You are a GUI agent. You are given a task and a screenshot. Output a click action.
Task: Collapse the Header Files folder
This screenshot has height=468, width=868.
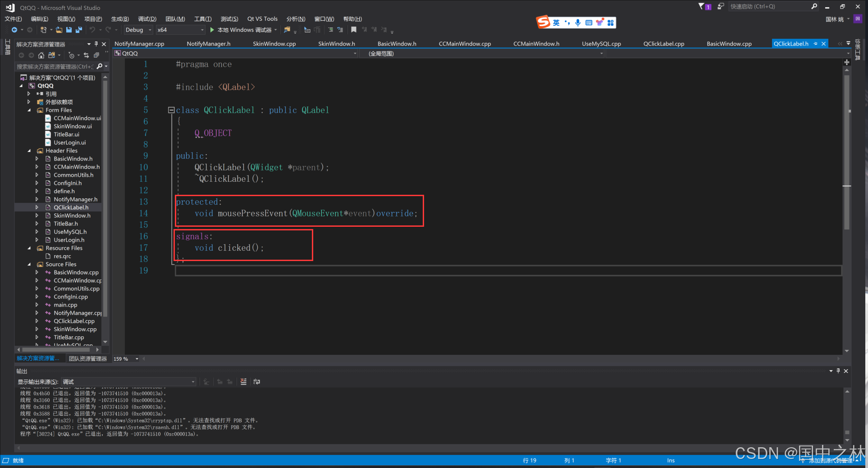29,151
